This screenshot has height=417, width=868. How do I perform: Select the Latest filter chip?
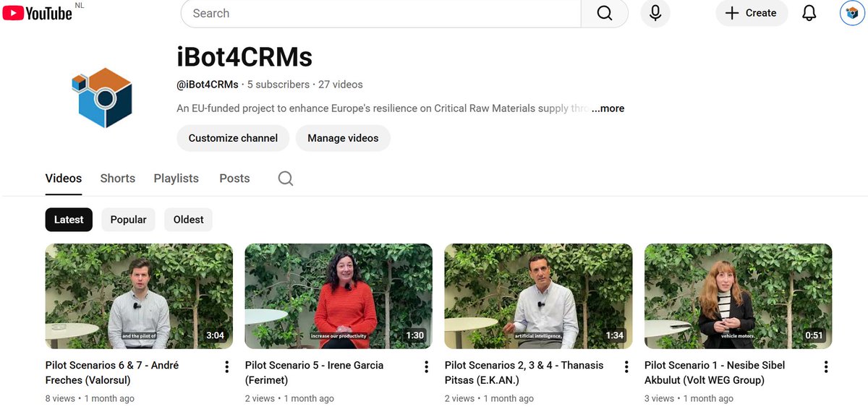[x=69, y=220]
